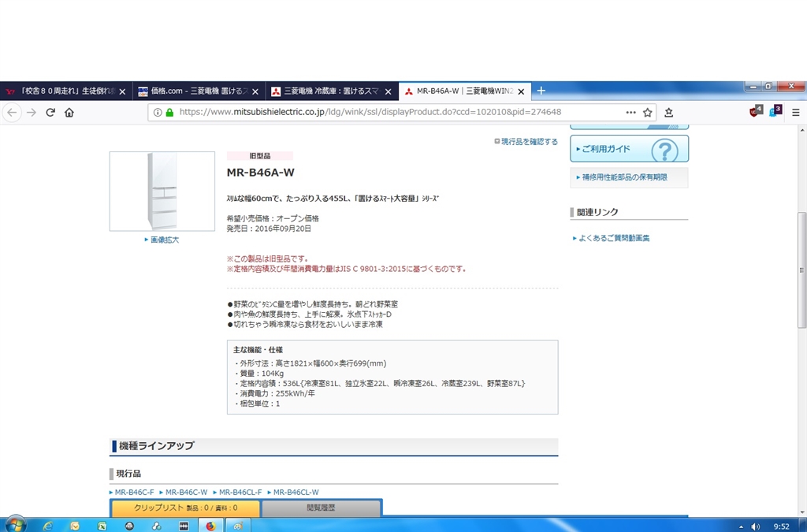Open the Windows Start button
The height and width of the screenshot is (532, 807).
pos(16,525)
